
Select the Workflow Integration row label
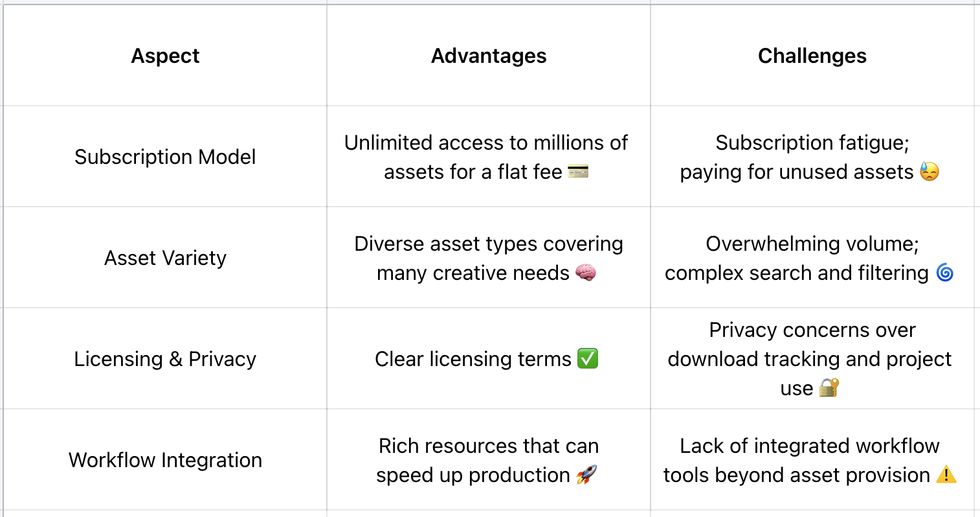coord(165,460)
